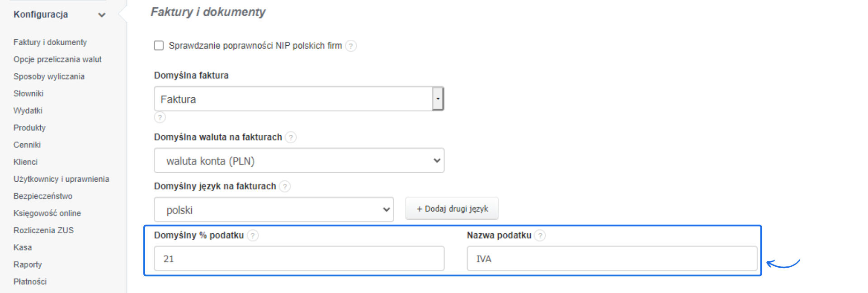The height and width of the screenshot is (293, 868).
Task: Enable Sprawdzanie poprawności NIP polskich firm checkbox
Action: 159,46
